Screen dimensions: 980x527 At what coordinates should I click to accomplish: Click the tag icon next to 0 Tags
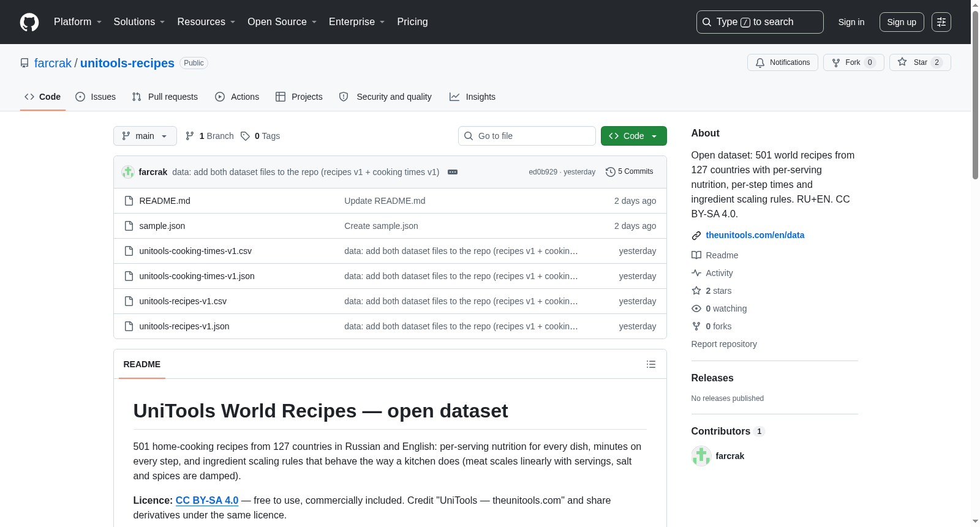pyautogui.click(x=245, y=136)
